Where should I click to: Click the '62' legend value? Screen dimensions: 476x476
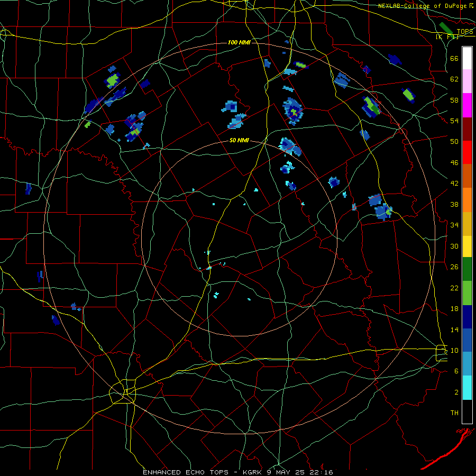(x=454, y=79)
